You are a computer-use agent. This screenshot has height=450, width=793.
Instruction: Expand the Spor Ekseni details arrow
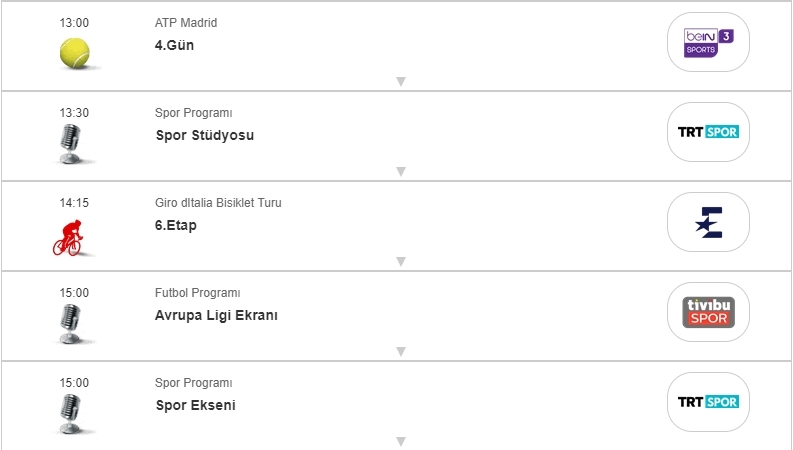400,441
